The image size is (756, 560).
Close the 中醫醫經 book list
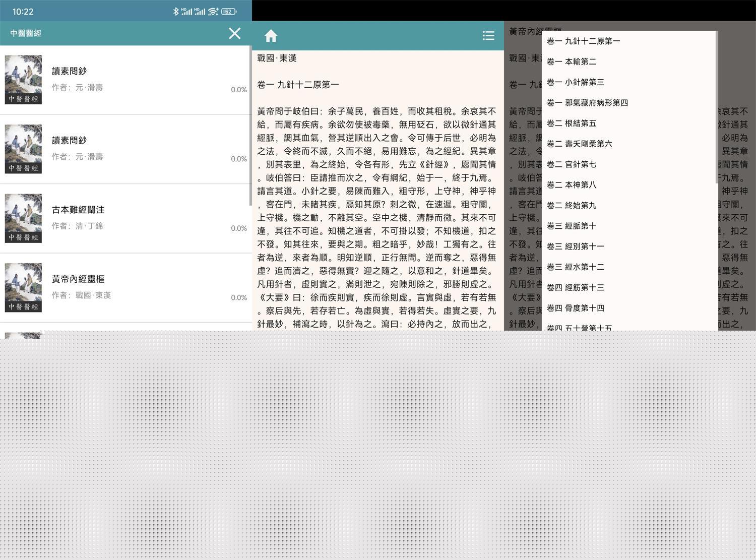[234, 33]
